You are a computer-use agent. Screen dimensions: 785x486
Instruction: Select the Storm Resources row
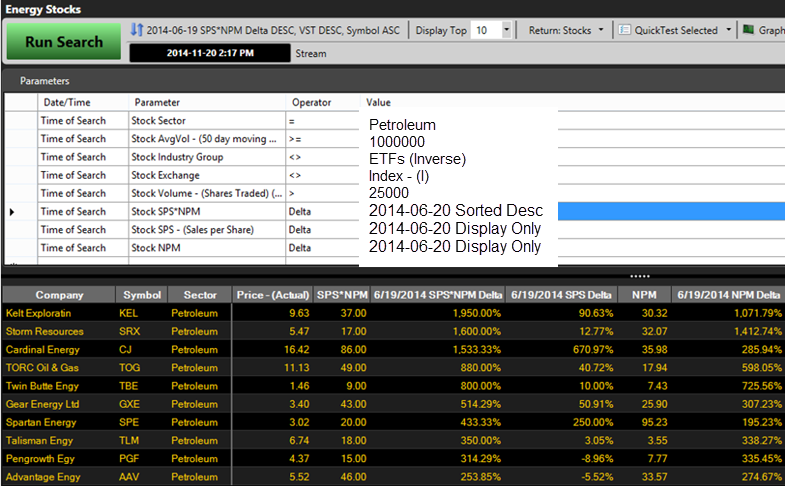click(x=392, y=331)
